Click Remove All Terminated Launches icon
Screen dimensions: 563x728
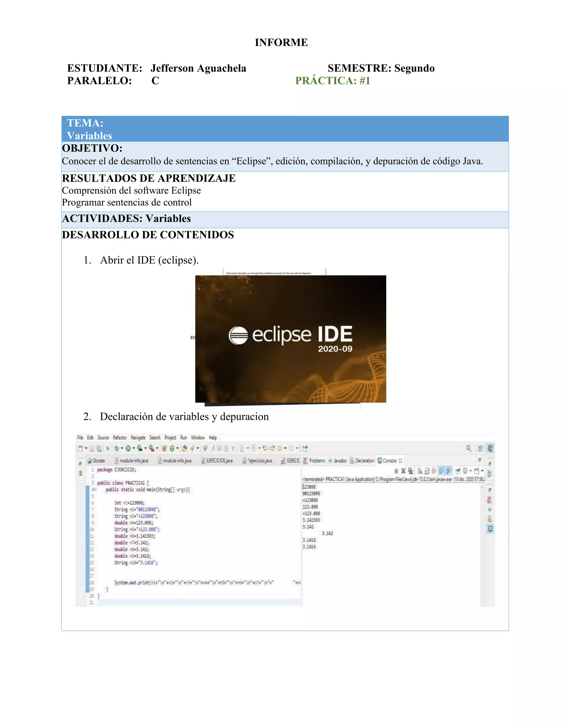pyautogui.click(x=411, y=471)
